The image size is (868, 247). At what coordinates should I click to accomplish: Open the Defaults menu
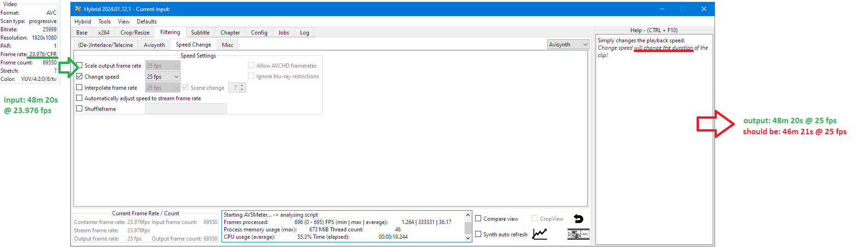pos(147,22)
